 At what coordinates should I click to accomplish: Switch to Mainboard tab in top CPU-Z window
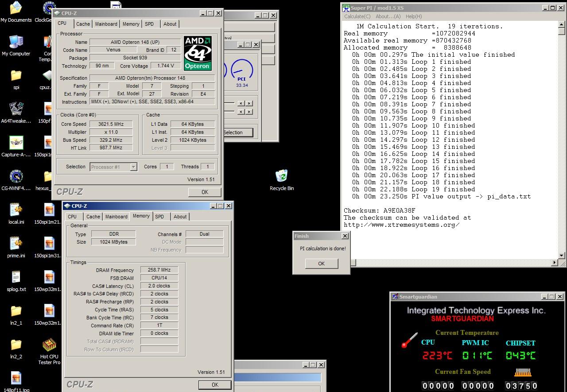click(106, 24)
